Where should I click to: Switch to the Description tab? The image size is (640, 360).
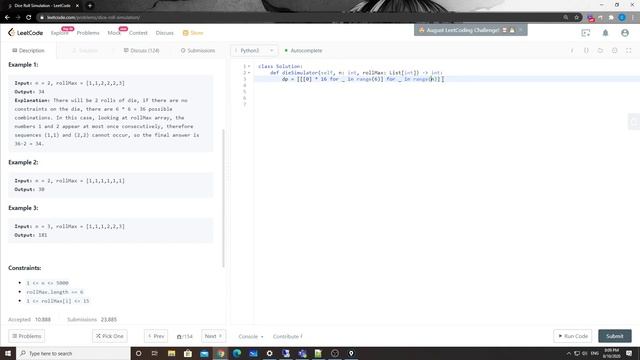[28, 50]
